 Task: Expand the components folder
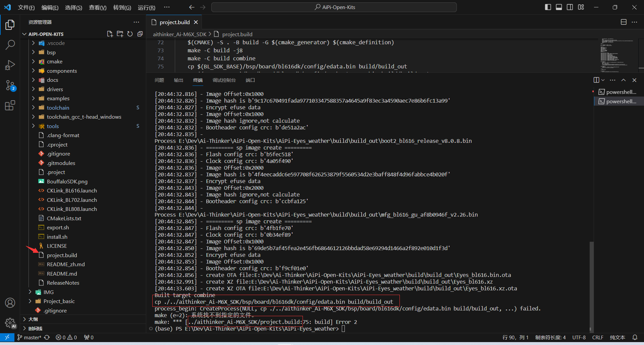(33, 71)
